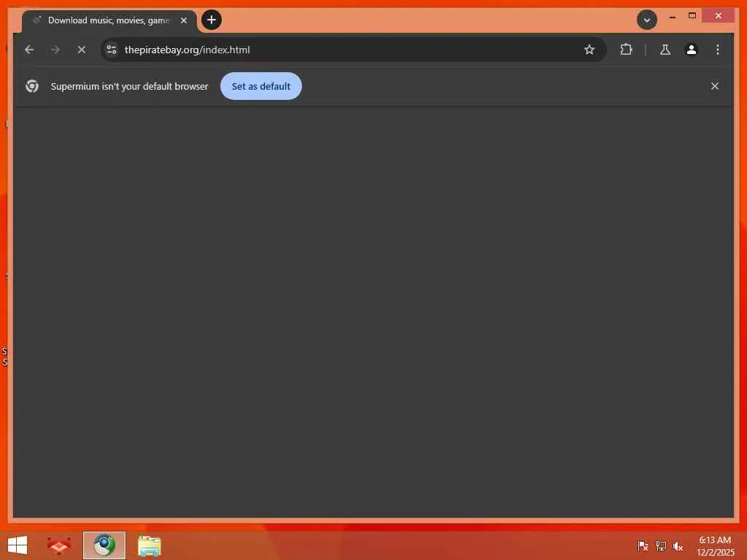Open site information icon in address bar
This screenshot has height=560, width=747.
tap(112, 50)
